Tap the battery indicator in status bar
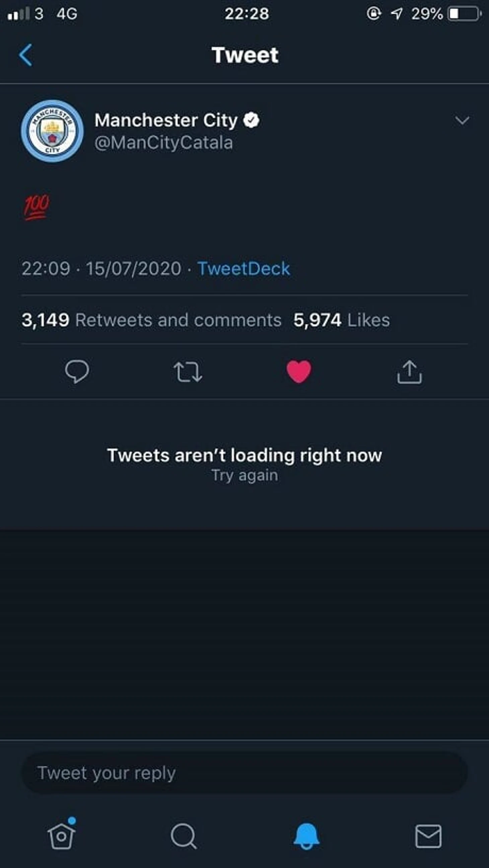This screenshot has height=868, width=489. 464,14
